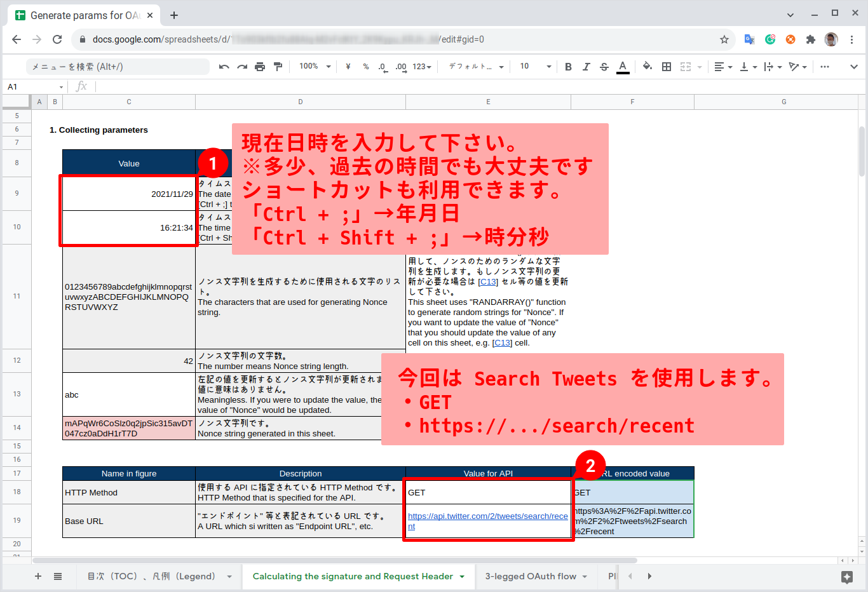The width and height of the screenshot is (868, 592).
Task: Click the Decrease decimal places icon
Action: tap(382, 66)
